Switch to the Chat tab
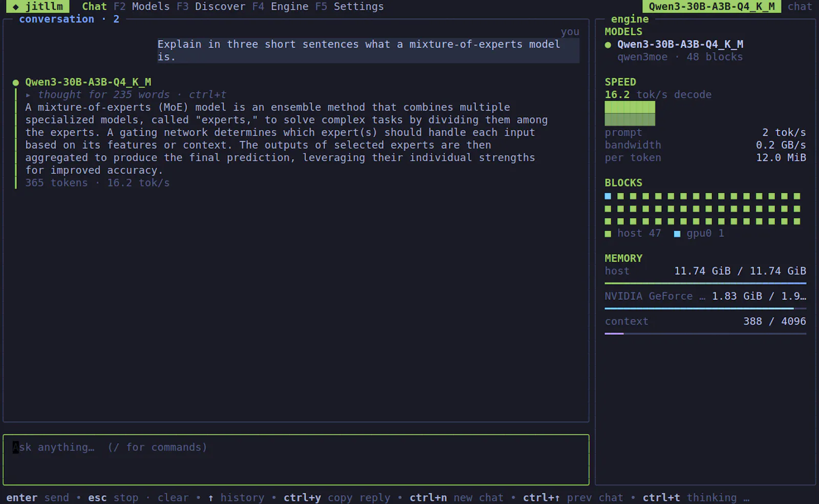The image size is (819, 504). click(x=94, y=7)
